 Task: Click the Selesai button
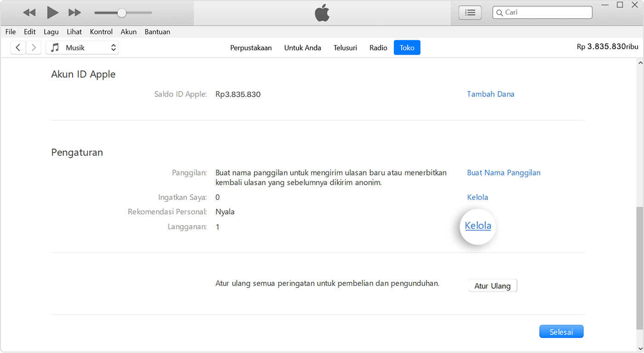point(561,331)
